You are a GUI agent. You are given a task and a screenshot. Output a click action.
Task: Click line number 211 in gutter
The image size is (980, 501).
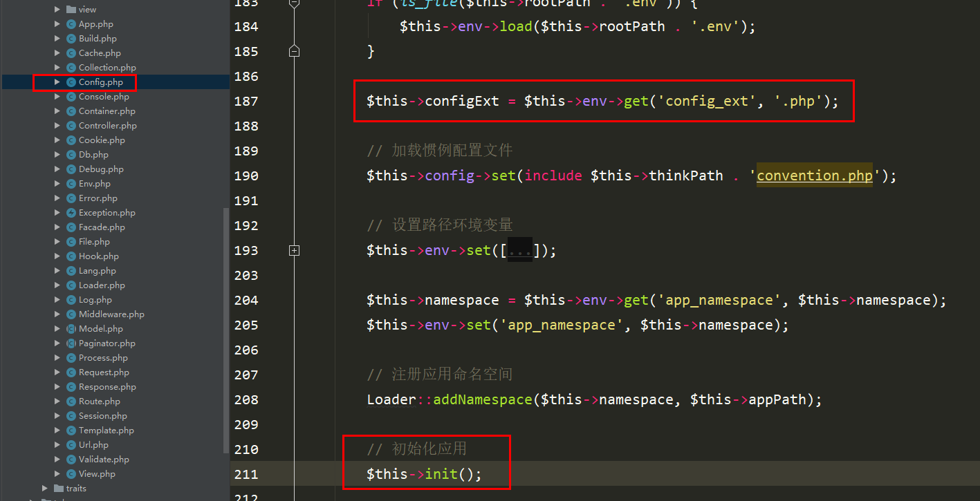point(246,474)
